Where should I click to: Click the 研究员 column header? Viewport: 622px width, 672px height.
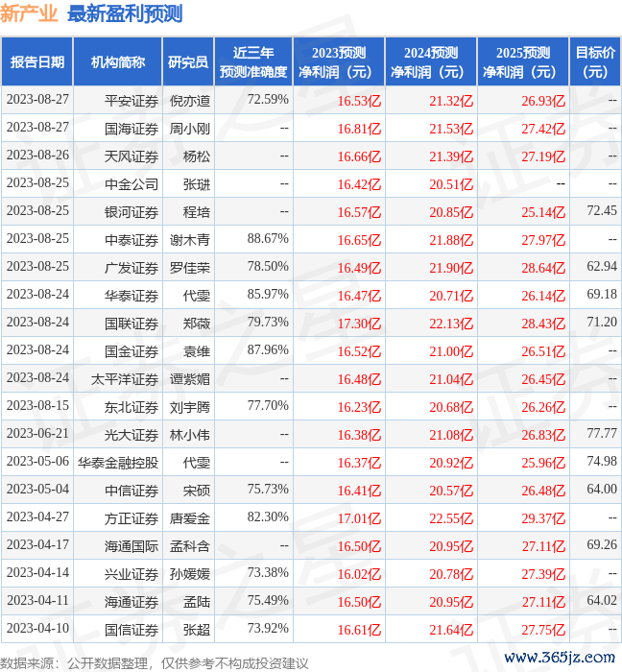point(188,61)
